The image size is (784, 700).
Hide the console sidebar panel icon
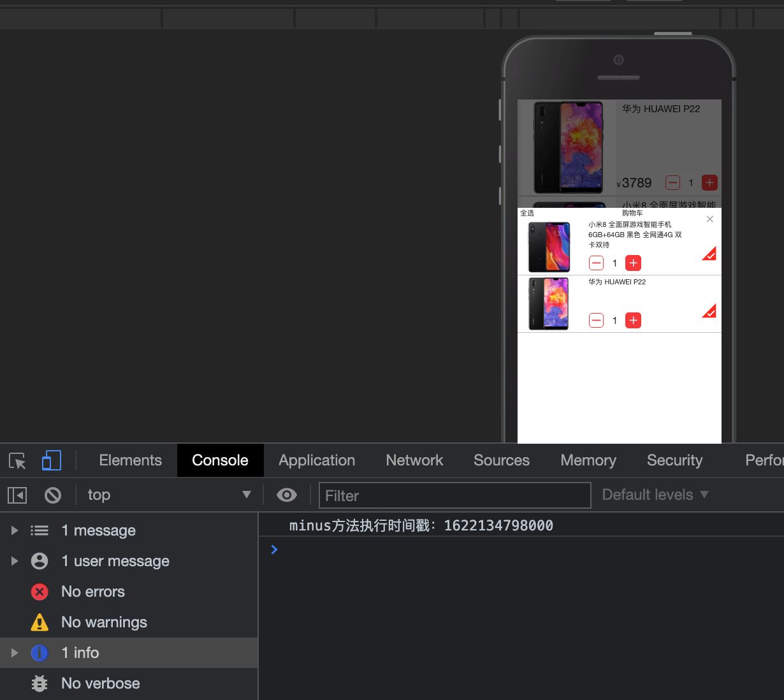(17, 495)
